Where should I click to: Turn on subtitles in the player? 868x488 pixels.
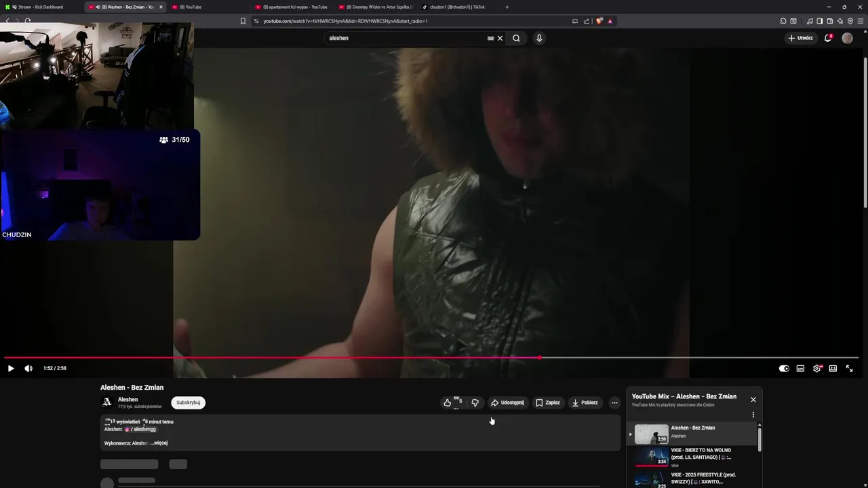pos(800,369)
